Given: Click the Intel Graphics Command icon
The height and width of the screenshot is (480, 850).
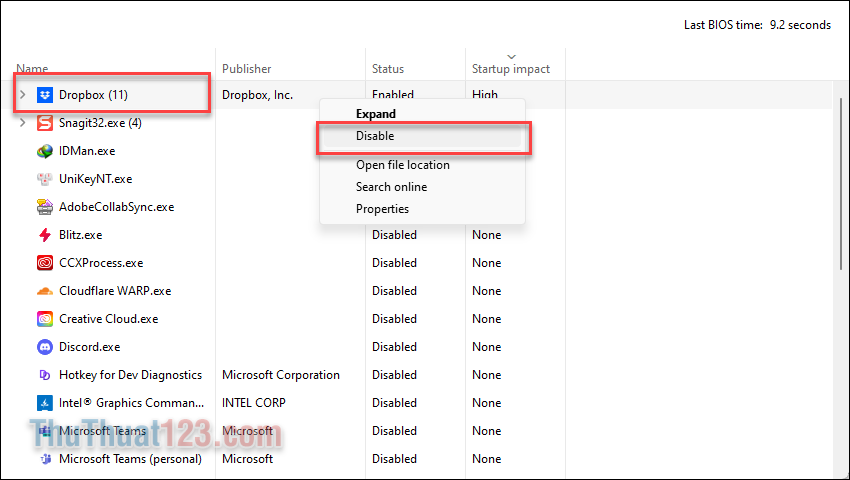Looking at the screenshot, I should point(44,403).
